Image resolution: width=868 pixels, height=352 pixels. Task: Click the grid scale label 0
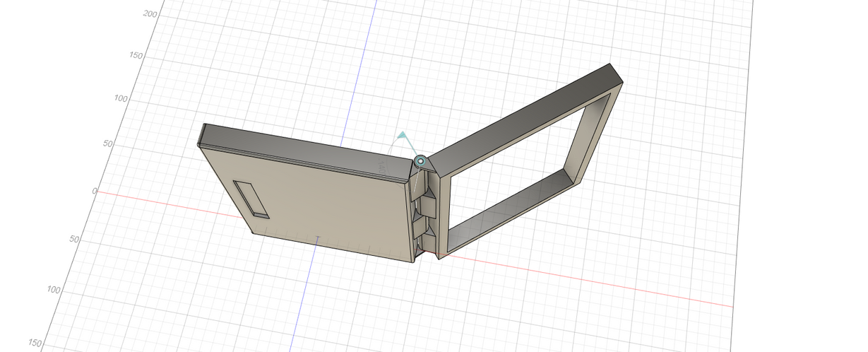94,191
